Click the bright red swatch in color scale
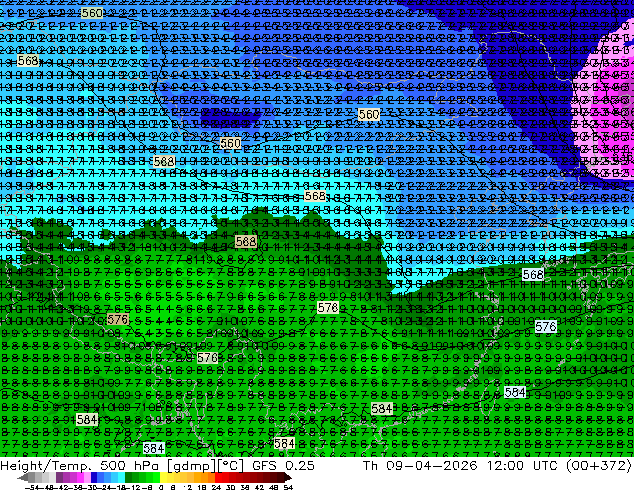This screenshot has height=490, width=634. 218,478
